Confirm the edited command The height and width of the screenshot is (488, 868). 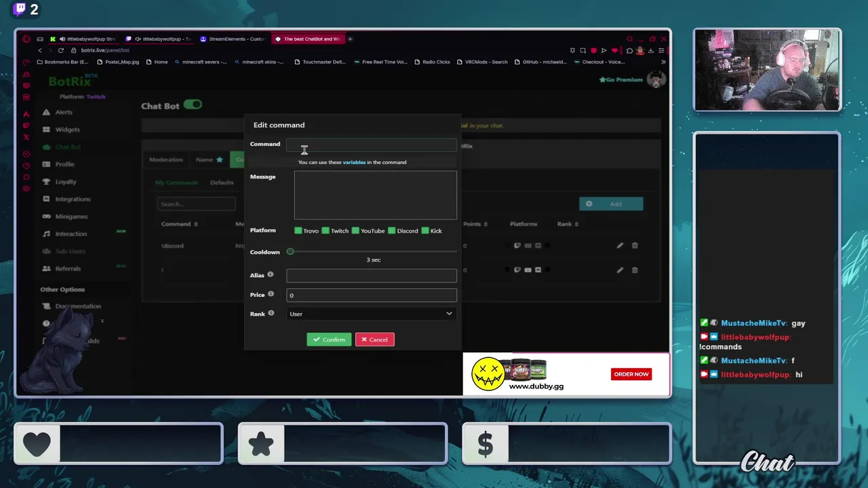click(329, 340)
